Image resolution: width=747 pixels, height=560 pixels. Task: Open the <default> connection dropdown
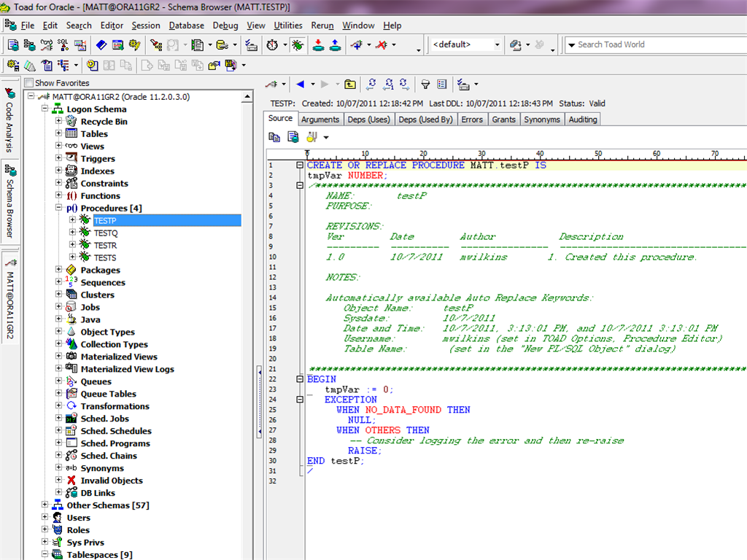498,44
